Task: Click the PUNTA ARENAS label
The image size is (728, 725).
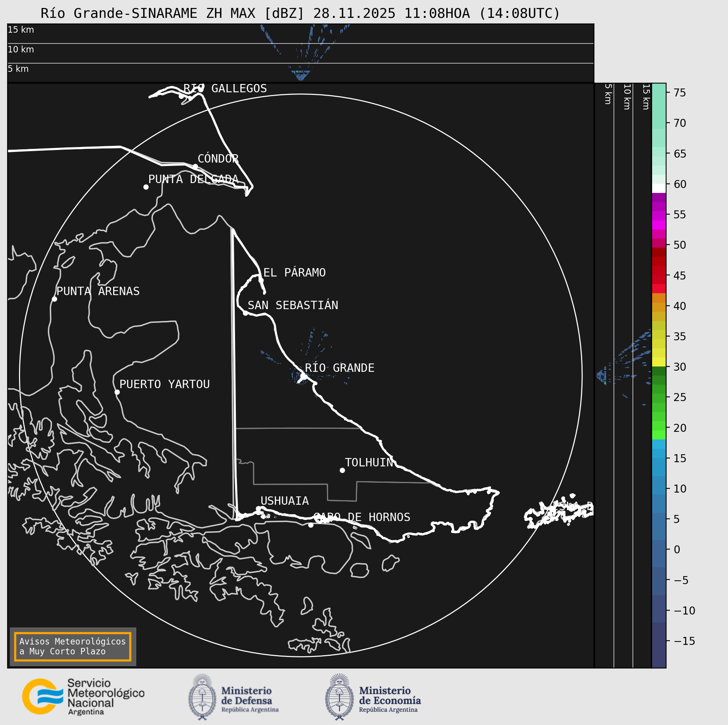Action: click(98, 291)
